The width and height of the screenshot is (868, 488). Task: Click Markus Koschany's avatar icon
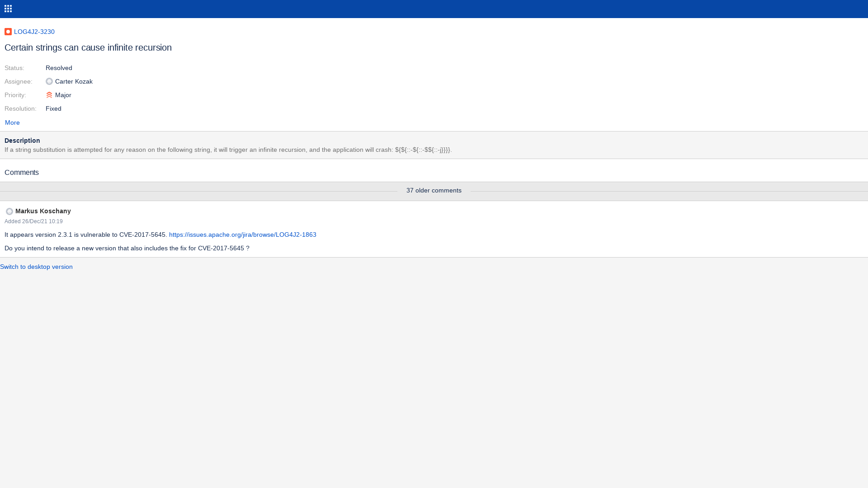click(9, 211)
